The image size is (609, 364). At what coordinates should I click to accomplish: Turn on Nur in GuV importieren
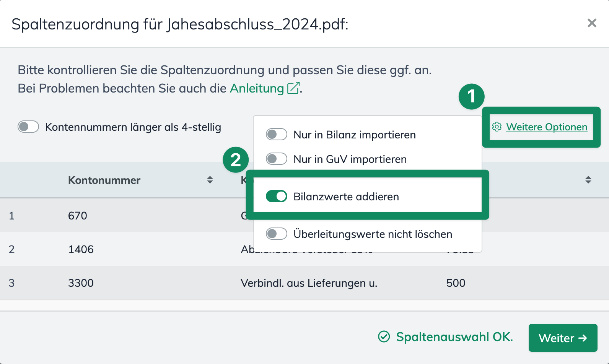point(276,159)
